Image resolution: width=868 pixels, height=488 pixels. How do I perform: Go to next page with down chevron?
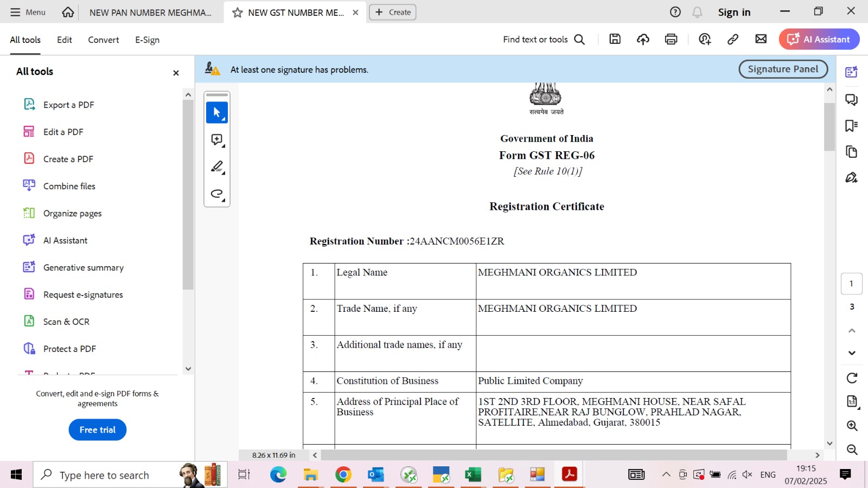pos(852,353)
